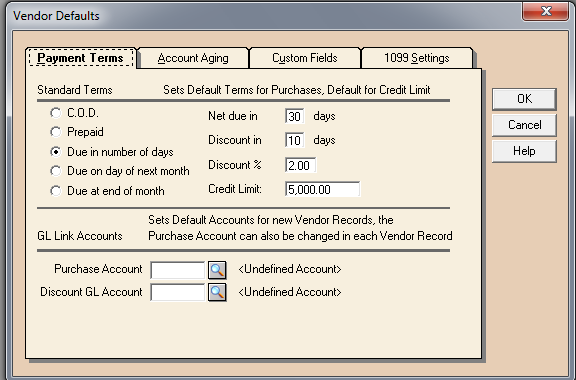576x380 pixels.
Task: Open Discount GL Account lookup magnifier
Action: [x=217, y=292]
